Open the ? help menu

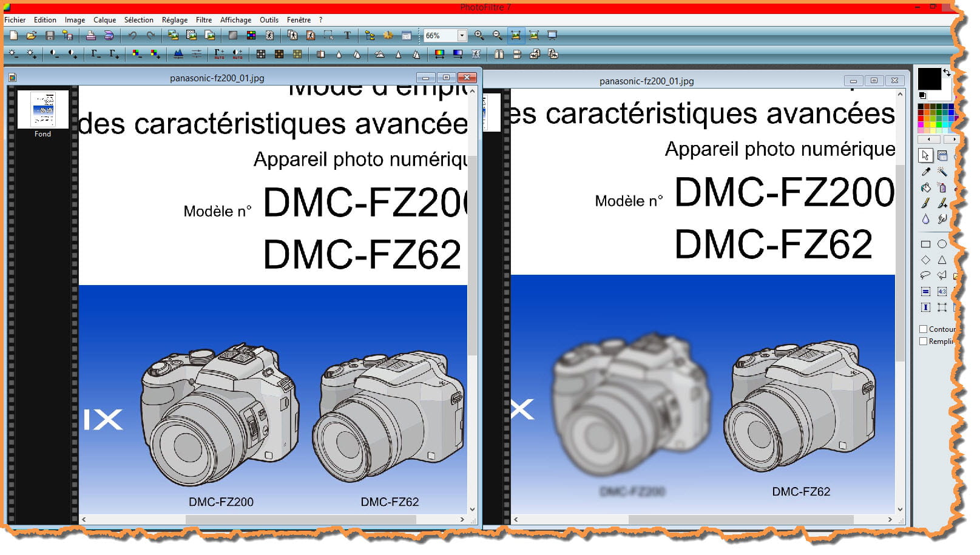click(320, 20)
